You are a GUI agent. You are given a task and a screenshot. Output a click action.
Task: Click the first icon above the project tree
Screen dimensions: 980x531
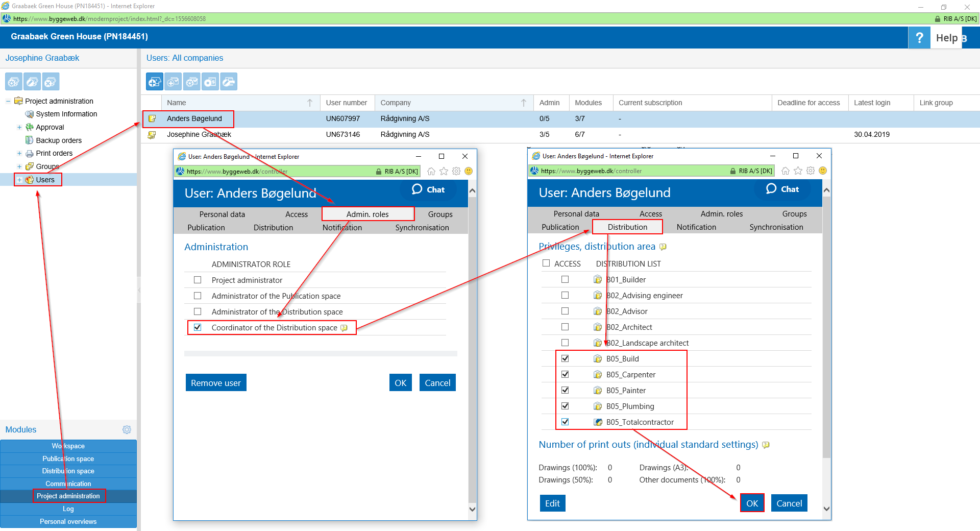coord(14,82)
